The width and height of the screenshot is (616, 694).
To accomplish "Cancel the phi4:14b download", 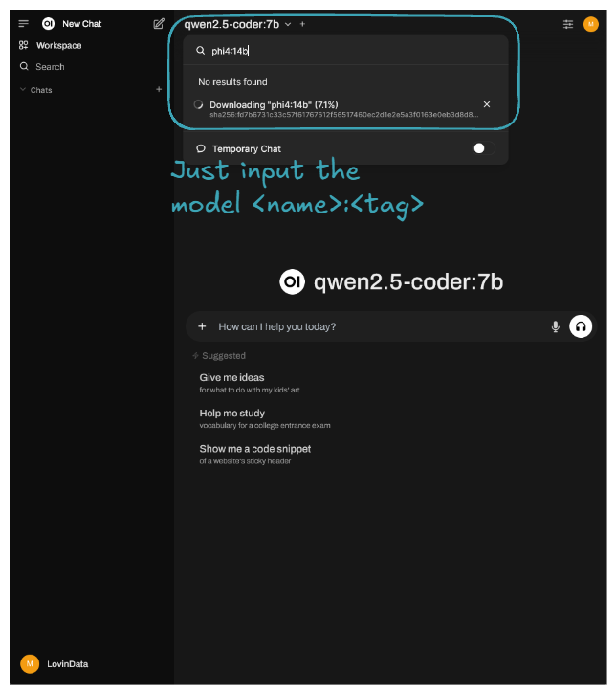I will click(487, 104).
